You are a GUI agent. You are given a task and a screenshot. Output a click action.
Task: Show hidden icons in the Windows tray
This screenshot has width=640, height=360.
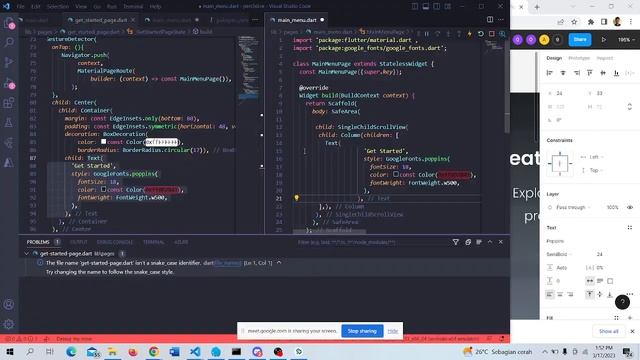point(544,351)
